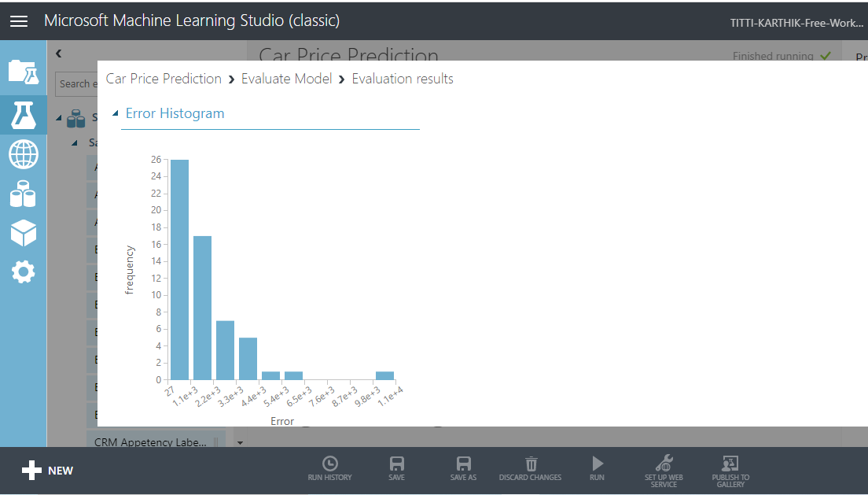Collapse the Samples sub-tree node
This screenshot has width=868, height=495.
pyautogui.click(x=75, y=143)
